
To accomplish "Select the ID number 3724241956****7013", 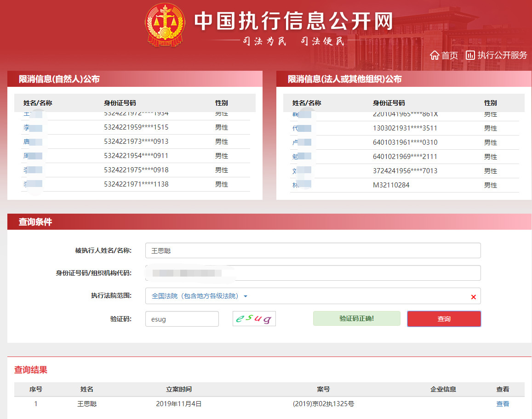I will (405, 171).
